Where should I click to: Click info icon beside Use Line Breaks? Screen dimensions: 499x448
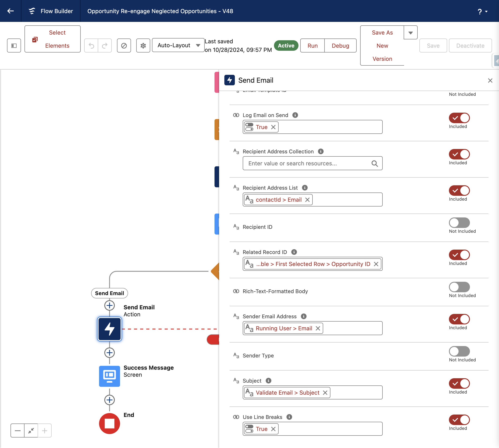(x=289, y=417)
